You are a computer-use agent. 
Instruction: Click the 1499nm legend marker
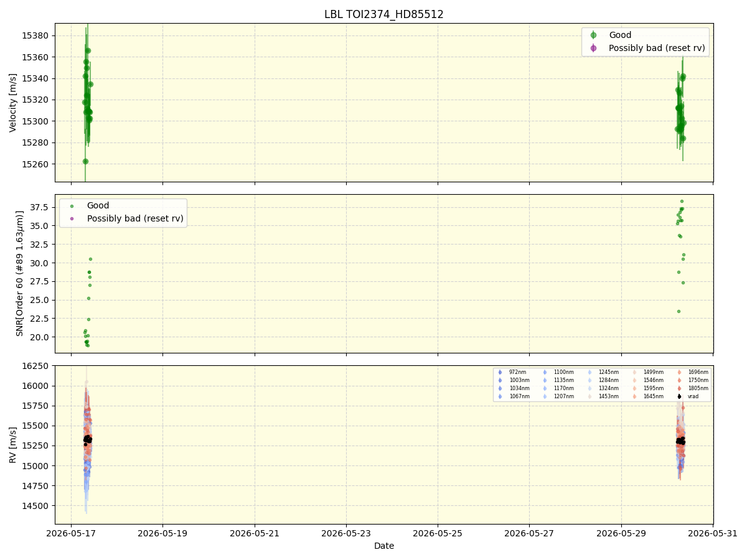tap(634, 372)
